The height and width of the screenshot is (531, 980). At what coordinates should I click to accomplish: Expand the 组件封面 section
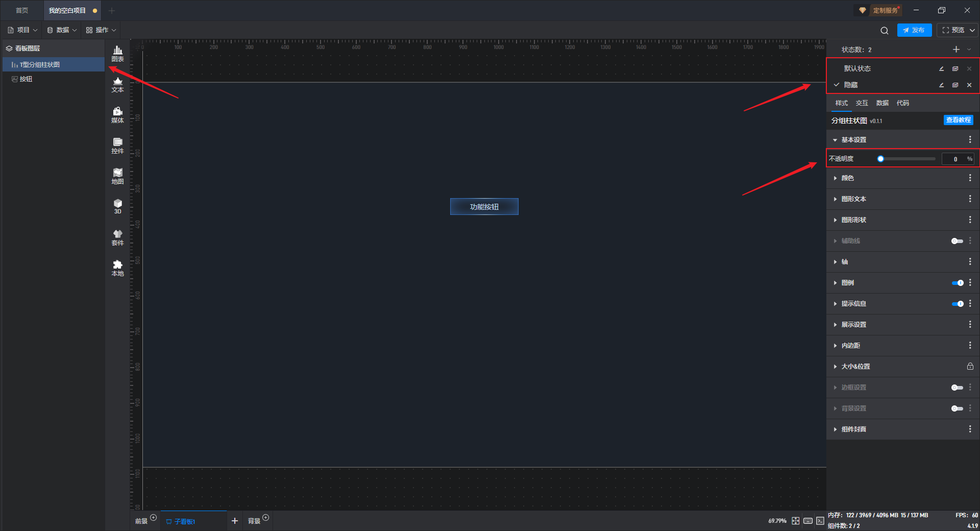coord(835,429)
